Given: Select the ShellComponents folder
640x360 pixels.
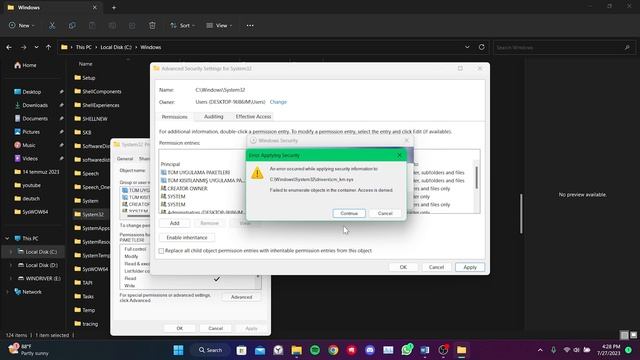Looking at the screenshot, I should click(98, 91).
